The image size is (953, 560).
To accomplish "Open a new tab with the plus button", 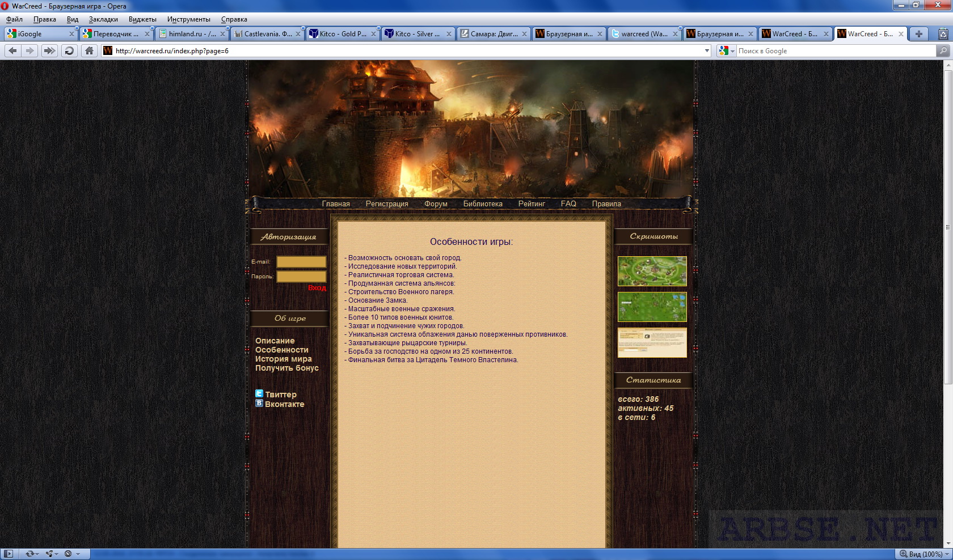I will coord(918,34).
